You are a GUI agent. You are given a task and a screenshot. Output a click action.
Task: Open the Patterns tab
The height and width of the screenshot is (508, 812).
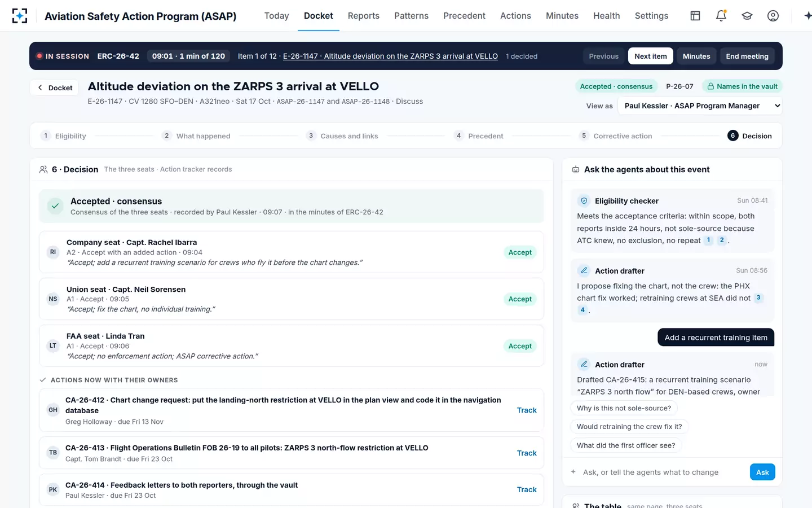411,16
